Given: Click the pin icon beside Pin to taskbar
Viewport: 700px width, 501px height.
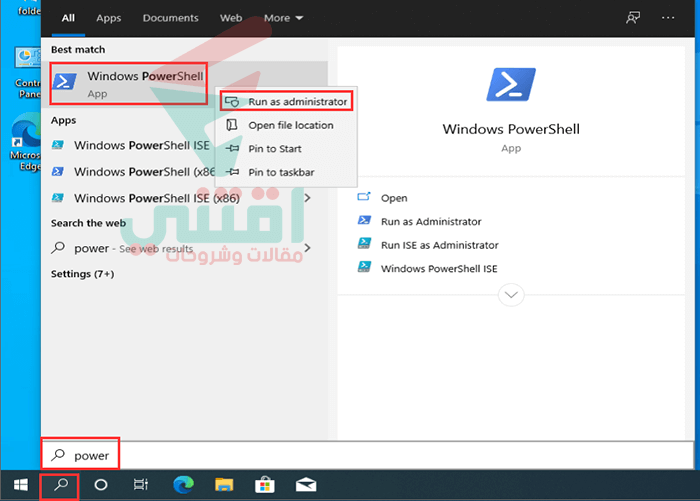Looking at the screenshot, I should 232,171.
